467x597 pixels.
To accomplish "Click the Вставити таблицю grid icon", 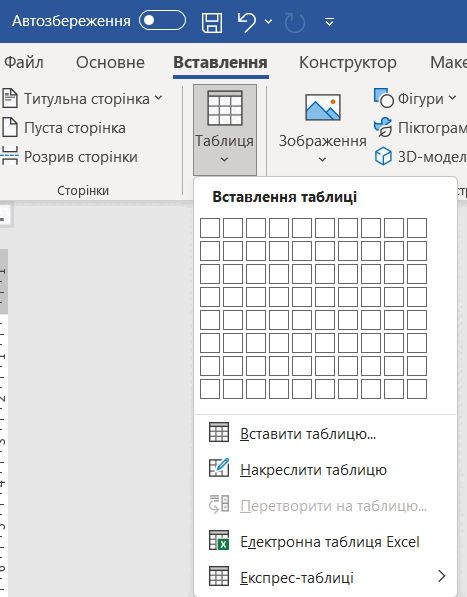I will pyautogui.click(x=219, y=432).
